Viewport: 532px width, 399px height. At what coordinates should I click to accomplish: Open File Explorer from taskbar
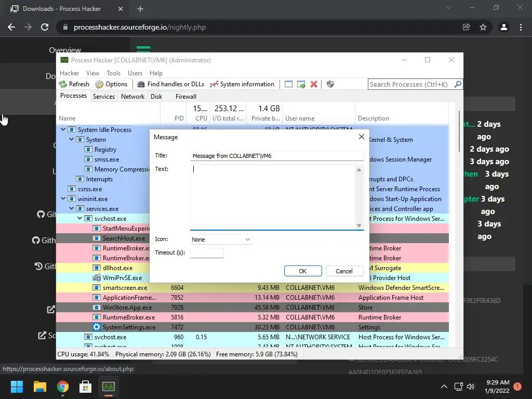[x=39, y=387]
